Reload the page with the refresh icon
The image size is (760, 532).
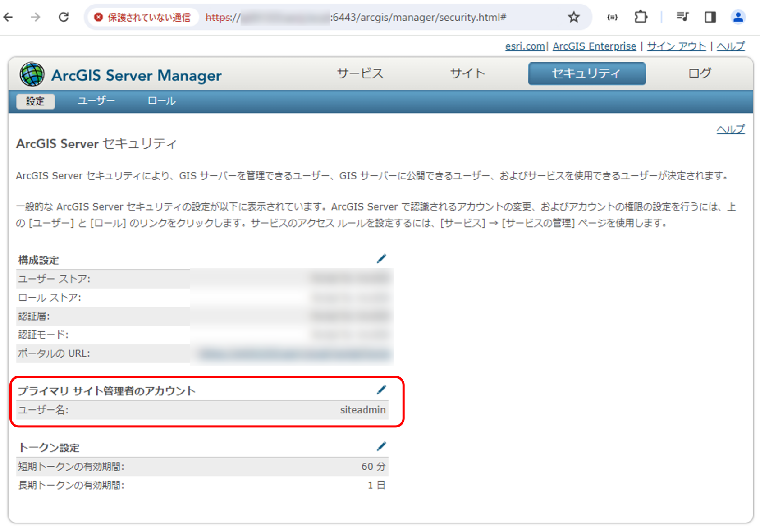point(64,17)
